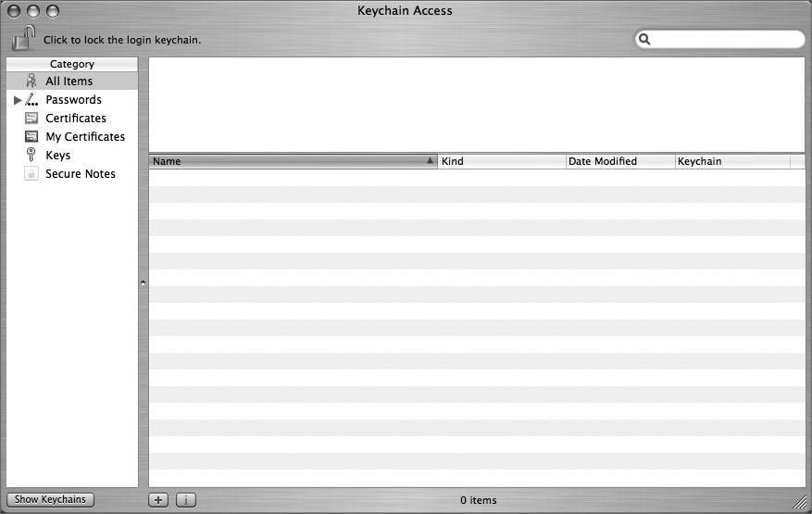This screenshot has width=812, height=514.
Task: Click the padlock icon to lock the login keychain
Action: (x=23, y=38)
